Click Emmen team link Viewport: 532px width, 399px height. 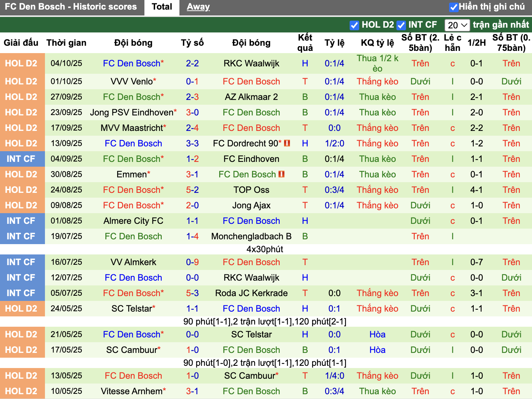(x=132, y=174)
